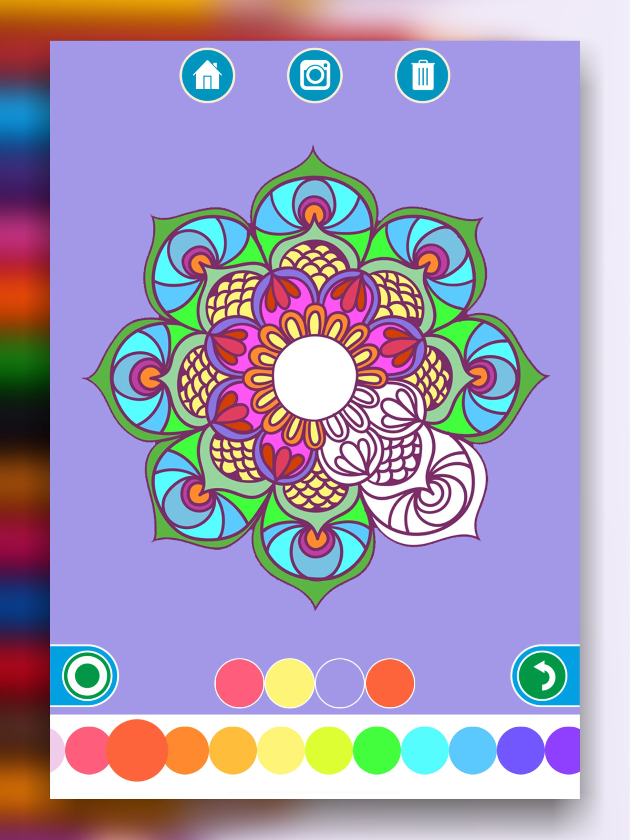This screenshot has width=630, height=840.
Task: Choose the cyan palette color
Action: point(425,751)
